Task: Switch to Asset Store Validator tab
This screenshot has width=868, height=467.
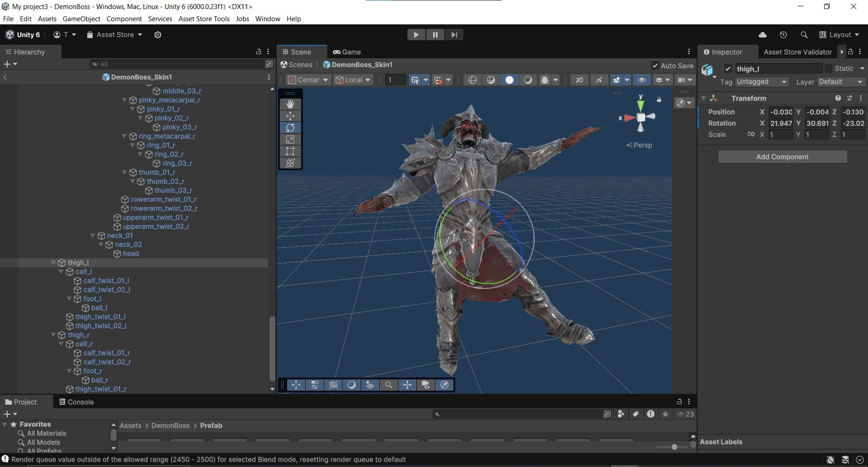Action: pyautogui.click(x=797, y=52)
